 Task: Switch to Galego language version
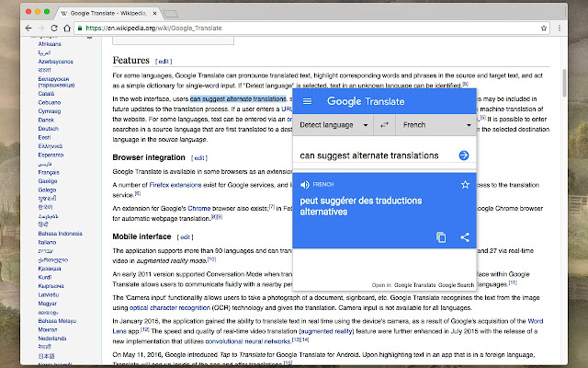pos(47,190)
